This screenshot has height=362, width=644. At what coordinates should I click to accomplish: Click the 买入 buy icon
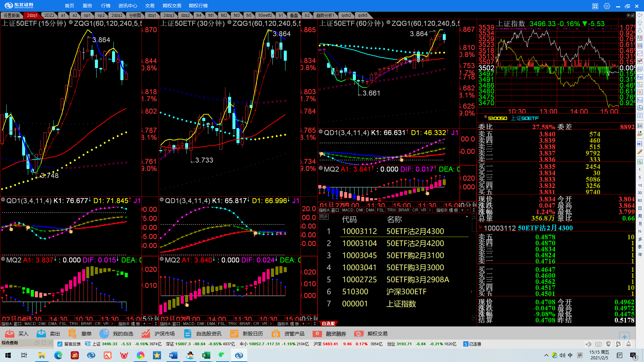pos(10,334)
